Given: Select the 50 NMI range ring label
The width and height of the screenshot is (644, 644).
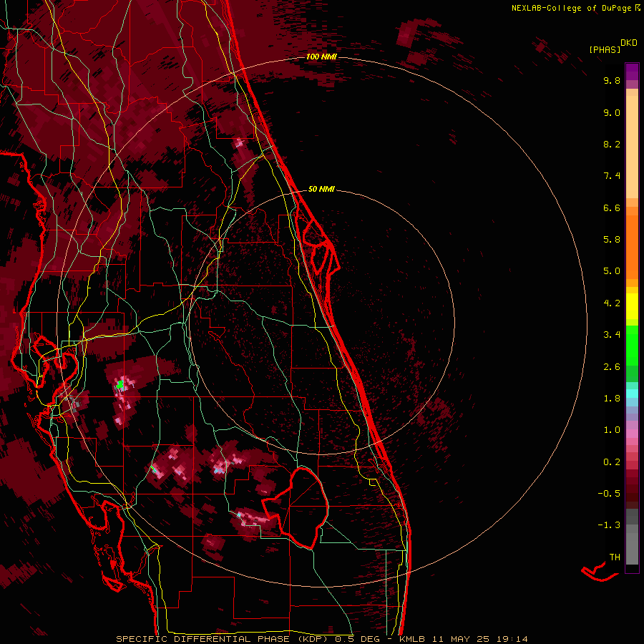Looking at the screenshot, I should [321, 189].
